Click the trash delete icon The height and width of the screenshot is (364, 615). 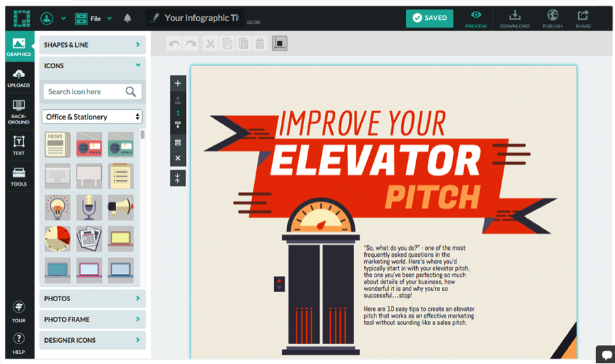260,44
